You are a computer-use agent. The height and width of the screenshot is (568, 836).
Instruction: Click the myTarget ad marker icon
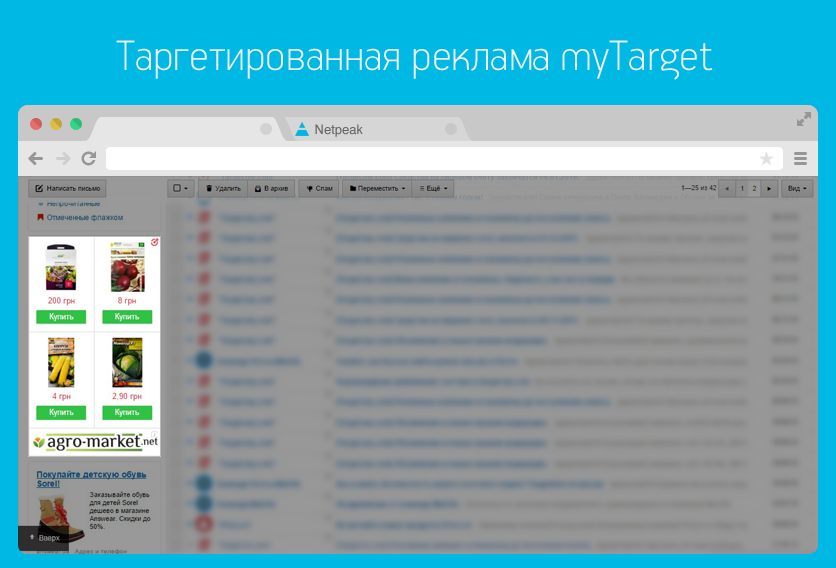click(x=155, y=242)
